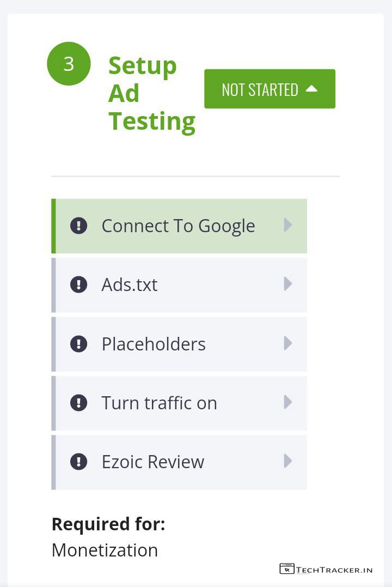Click the alert icon beside Connect To Google
392x587 pixels.
79,226
